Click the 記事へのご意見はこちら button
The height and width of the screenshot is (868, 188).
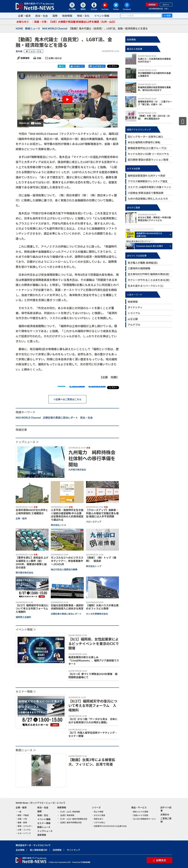pos(67,399)
